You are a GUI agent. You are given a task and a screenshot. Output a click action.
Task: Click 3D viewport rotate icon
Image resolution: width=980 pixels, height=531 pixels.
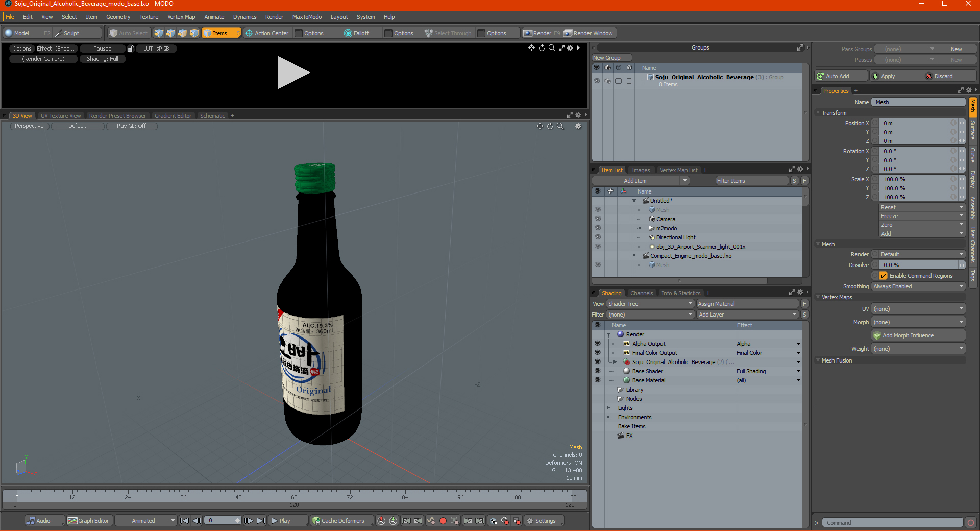click(550, 126)
